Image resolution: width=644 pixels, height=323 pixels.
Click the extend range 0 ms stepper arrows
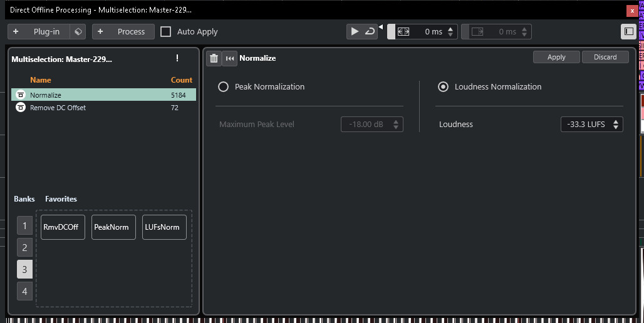point(450,31)
